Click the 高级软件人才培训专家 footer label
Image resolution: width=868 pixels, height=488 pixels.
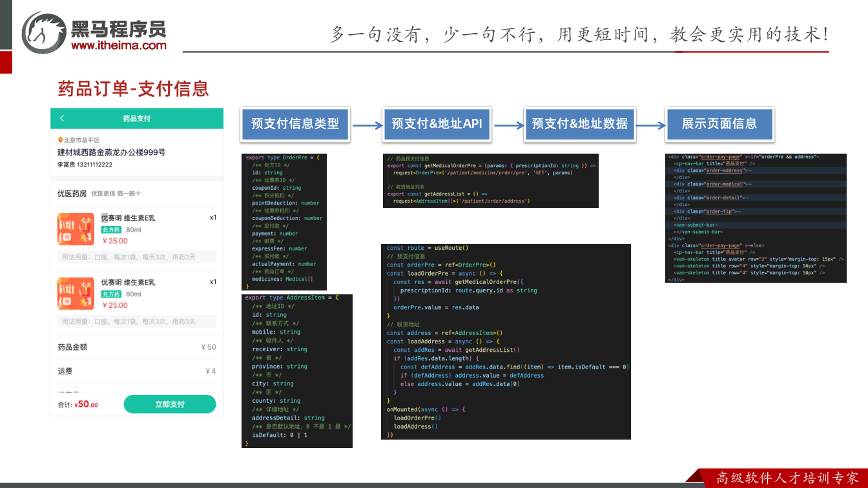point(787,478)
